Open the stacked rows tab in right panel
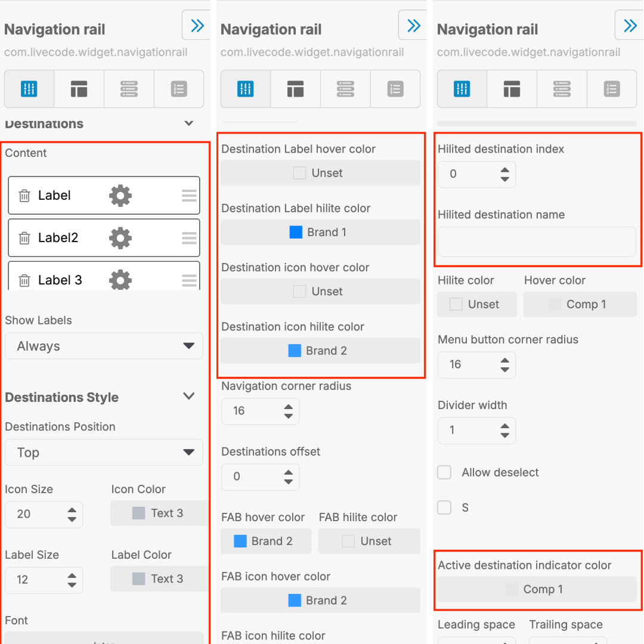The image size is (644, 644). 562,89
